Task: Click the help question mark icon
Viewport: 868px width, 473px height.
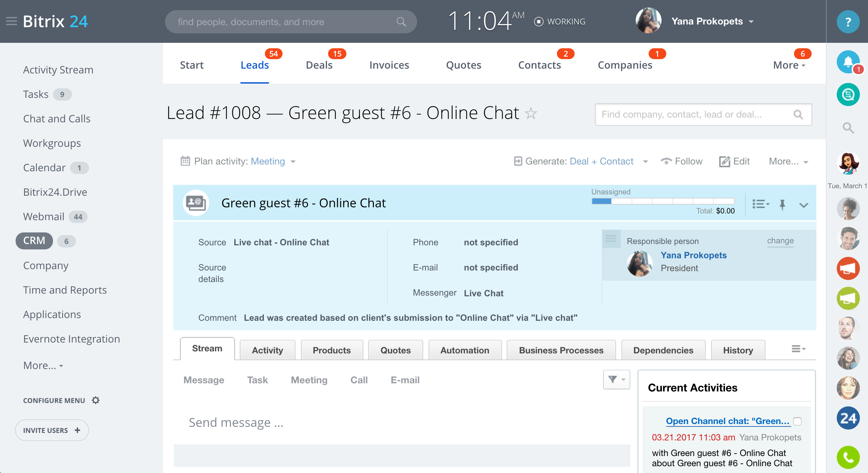Action: point(848,22)
